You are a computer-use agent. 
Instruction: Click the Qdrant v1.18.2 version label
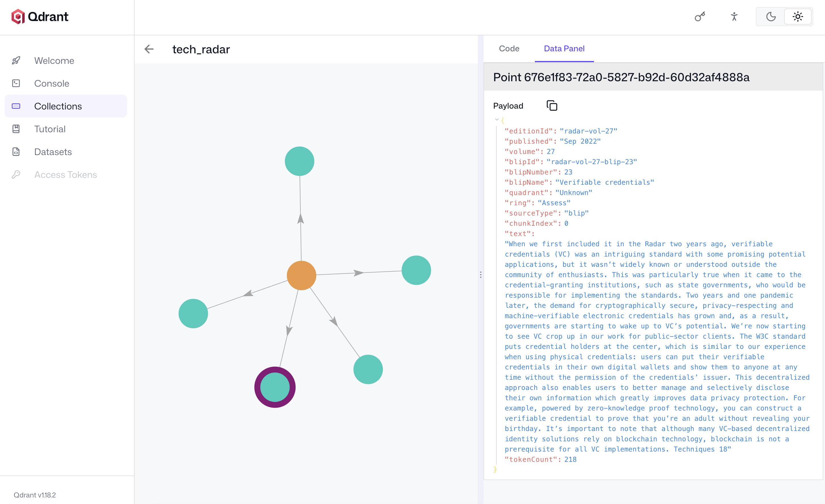coord(35,495)
